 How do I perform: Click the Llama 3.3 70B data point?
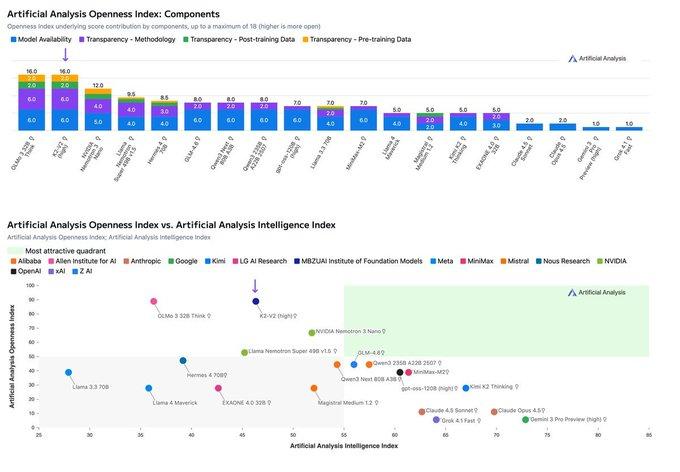coord(69,372)
